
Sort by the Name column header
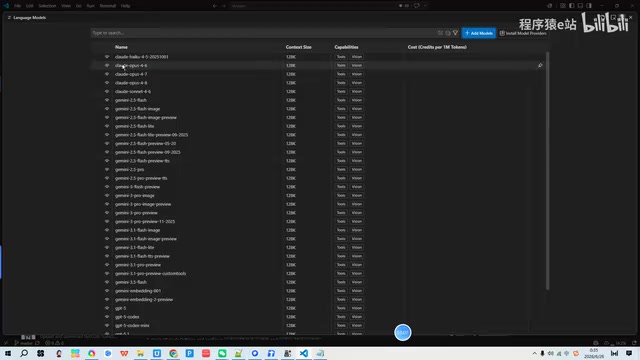click(121, 47)
